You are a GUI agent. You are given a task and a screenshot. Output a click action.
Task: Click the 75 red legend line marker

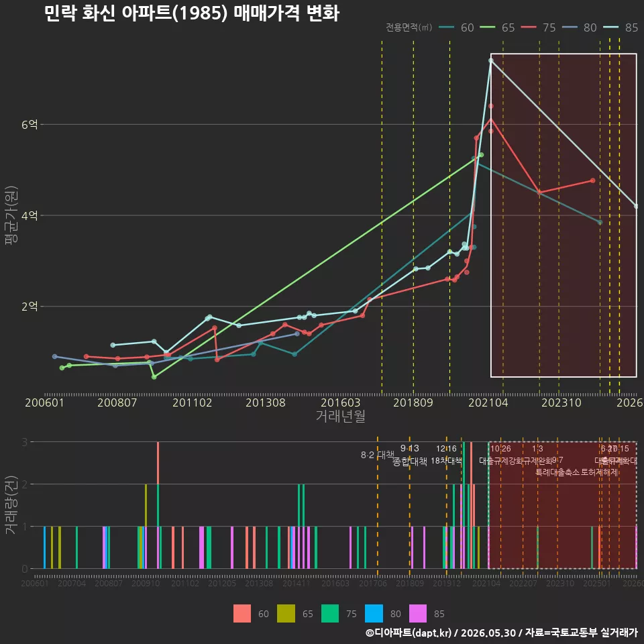(529, 28)
